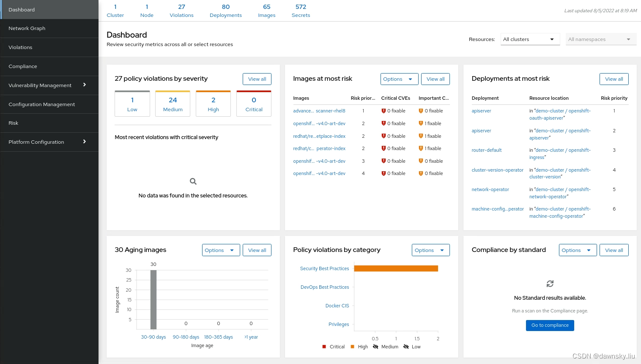This screenshot has width=641, height=364.
Task: Open the 65 Images summary link
Action: point(267,11)
